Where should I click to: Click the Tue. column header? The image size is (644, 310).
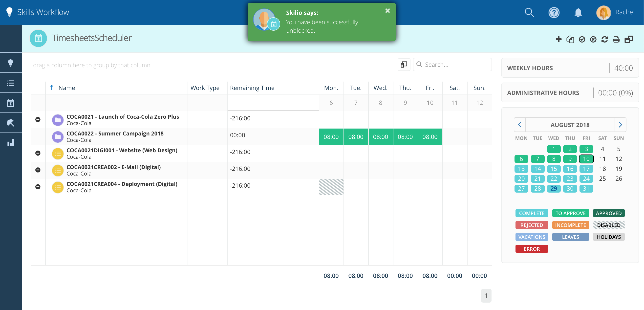point(356,88)
